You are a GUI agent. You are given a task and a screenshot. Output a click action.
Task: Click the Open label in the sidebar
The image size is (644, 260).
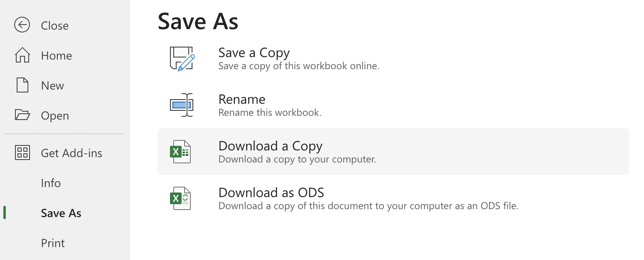tap(55, 116)
